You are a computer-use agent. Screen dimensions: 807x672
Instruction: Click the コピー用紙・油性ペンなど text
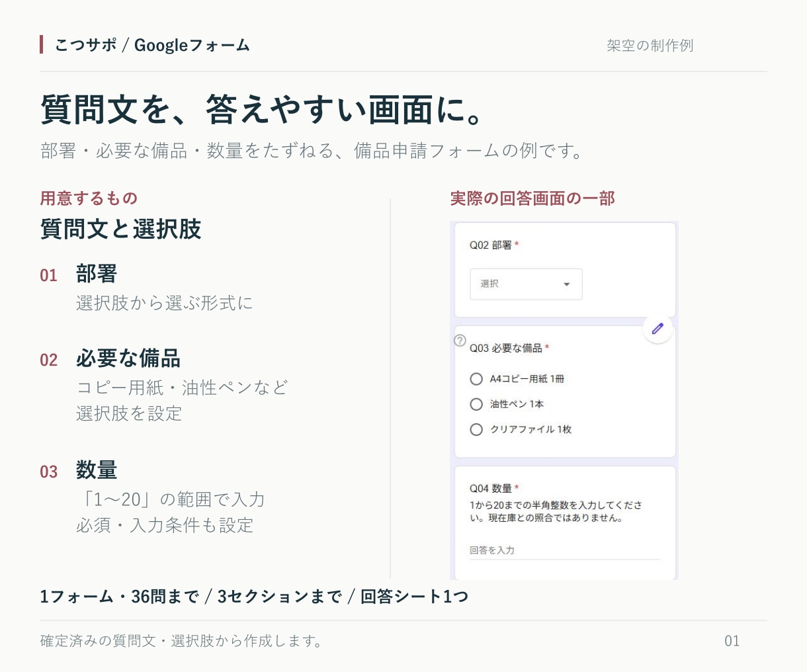click(182, 388)
